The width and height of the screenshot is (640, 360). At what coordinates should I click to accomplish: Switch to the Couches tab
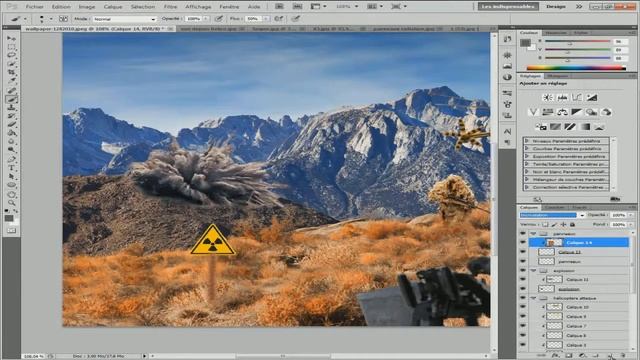pos(555,207)
